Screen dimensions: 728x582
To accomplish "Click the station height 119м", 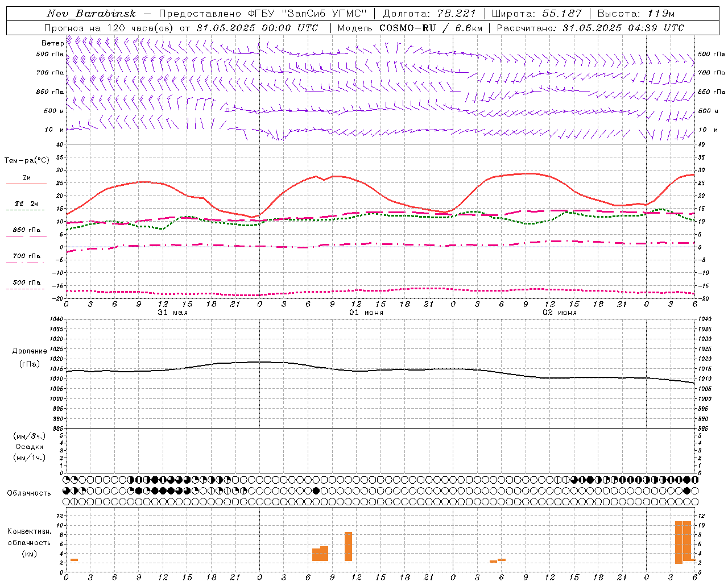I will 661,14.
